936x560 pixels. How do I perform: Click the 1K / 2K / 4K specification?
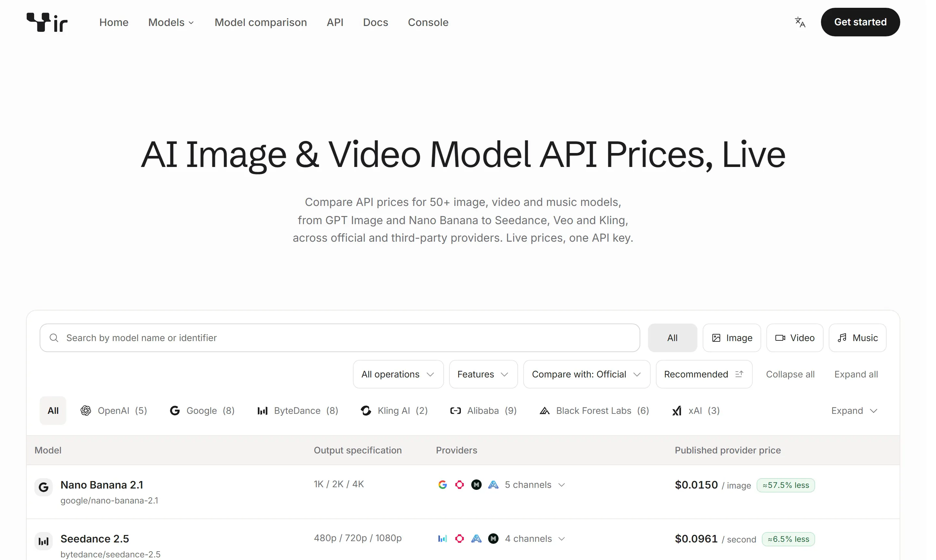tap(339, 484)
